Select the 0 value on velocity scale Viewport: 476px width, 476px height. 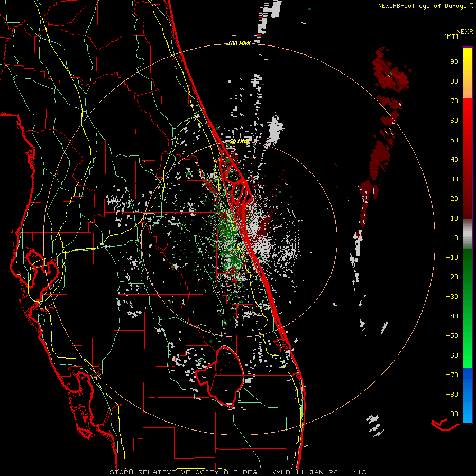pos(456,237)
